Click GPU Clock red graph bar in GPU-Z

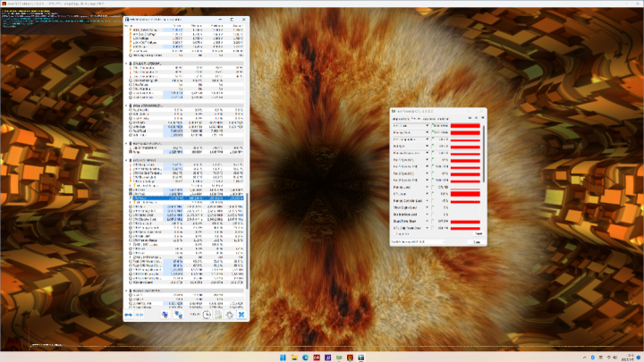465,126
